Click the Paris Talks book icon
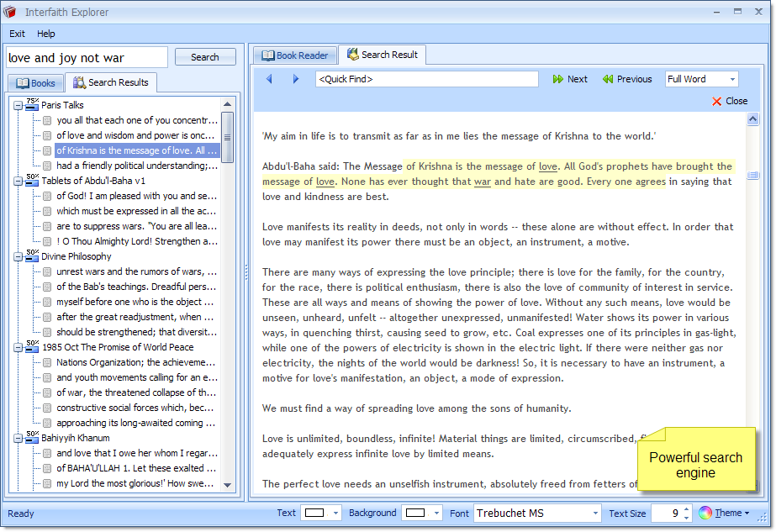Image resolution: width=776 pixels, height=532 pixels. coord(33,105)
